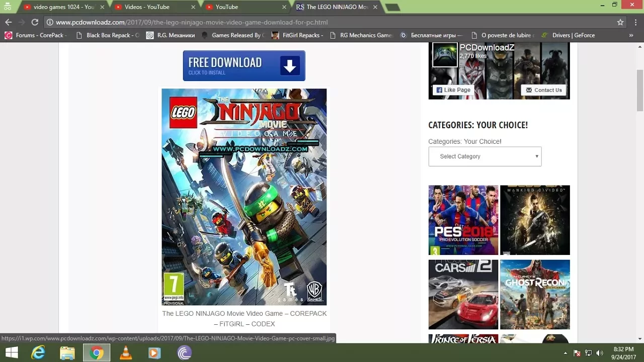Close the 'video games 1024' tab
This screenshot has width=644, height=362.
point(102,7)
